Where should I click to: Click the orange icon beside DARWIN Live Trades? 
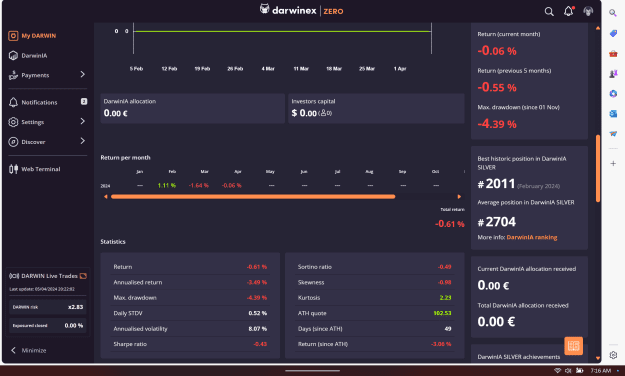83,276
